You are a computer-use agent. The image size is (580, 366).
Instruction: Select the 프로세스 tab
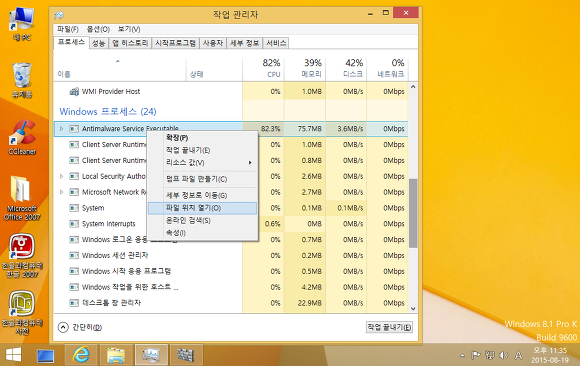pos(71,42)
